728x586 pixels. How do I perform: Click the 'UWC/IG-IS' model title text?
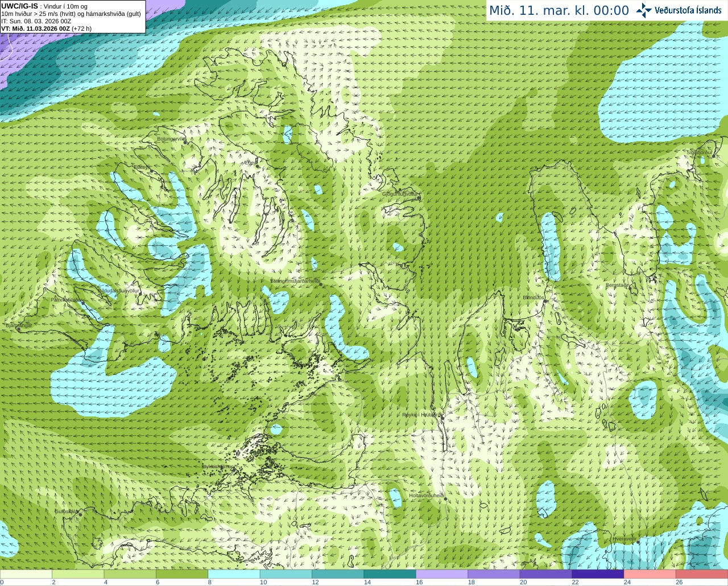click(19, 6)
